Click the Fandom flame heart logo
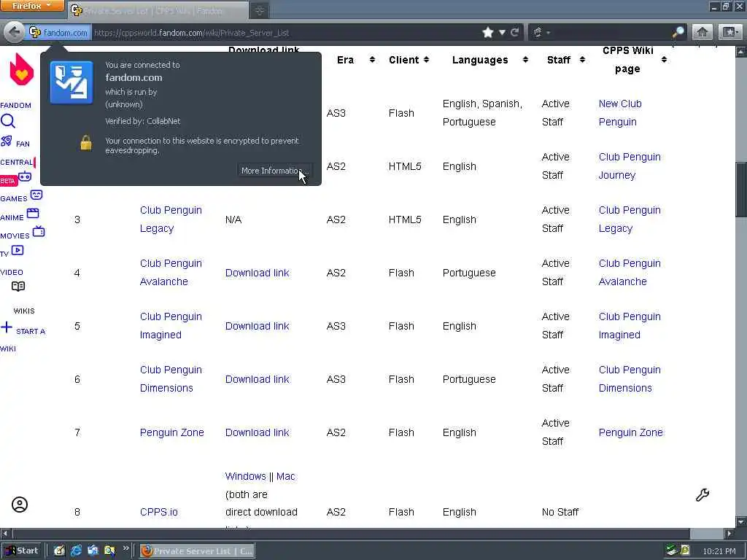 (x=21, y=69)
